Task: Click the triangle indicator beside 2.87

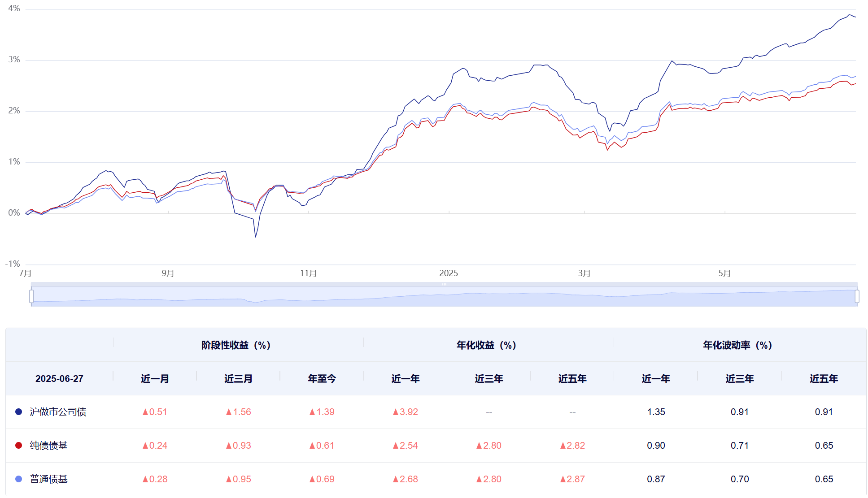Action: [x=562, y=479]
